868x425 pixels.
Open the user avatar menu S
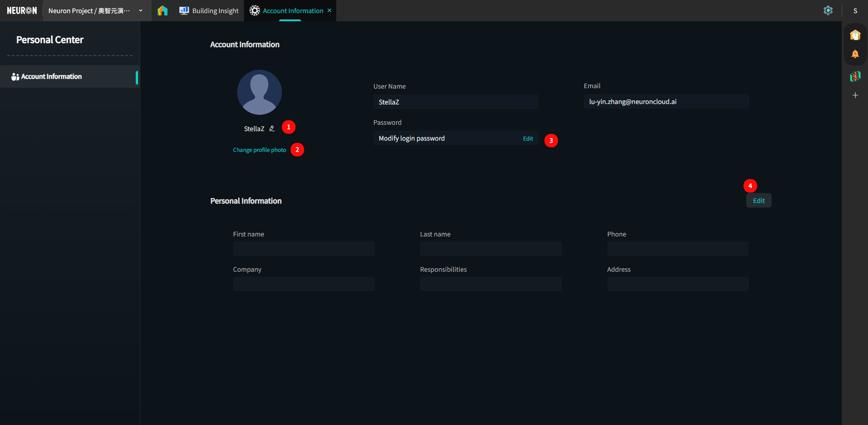(855, 11)
